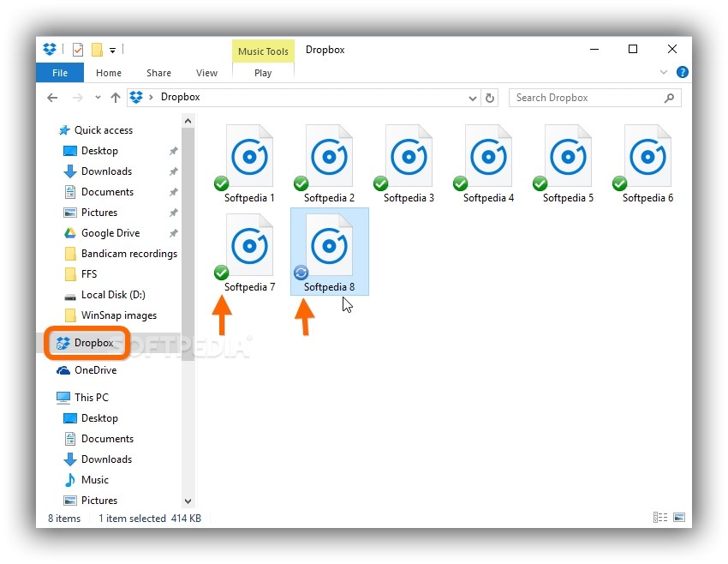Toggle the green sync badge on Softpedia 7
Viewport: 728px width, 564px height.
221,273
